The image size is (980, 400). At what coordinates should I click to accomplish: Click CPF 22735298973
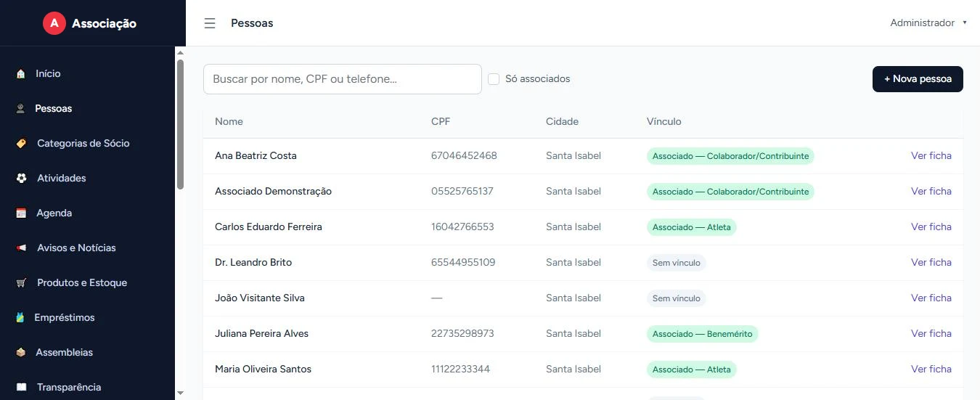pos(462,334)
